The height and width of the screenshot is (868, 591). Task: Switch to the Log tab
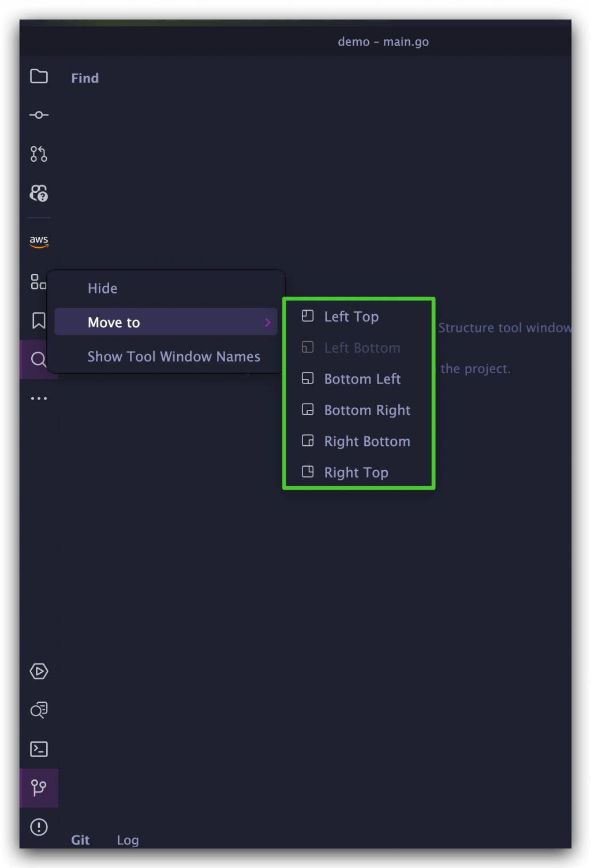pos(128,840)
